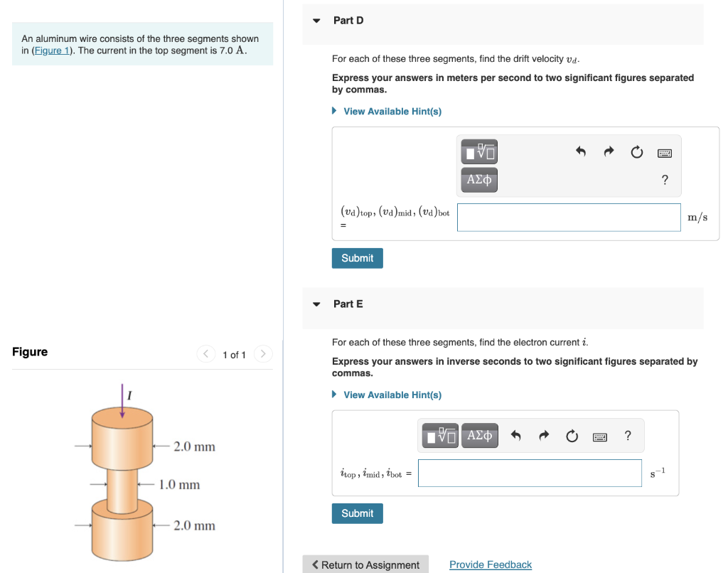
Task: Open Greek symbols menu in Part D
Action: (x=480, y=180)
